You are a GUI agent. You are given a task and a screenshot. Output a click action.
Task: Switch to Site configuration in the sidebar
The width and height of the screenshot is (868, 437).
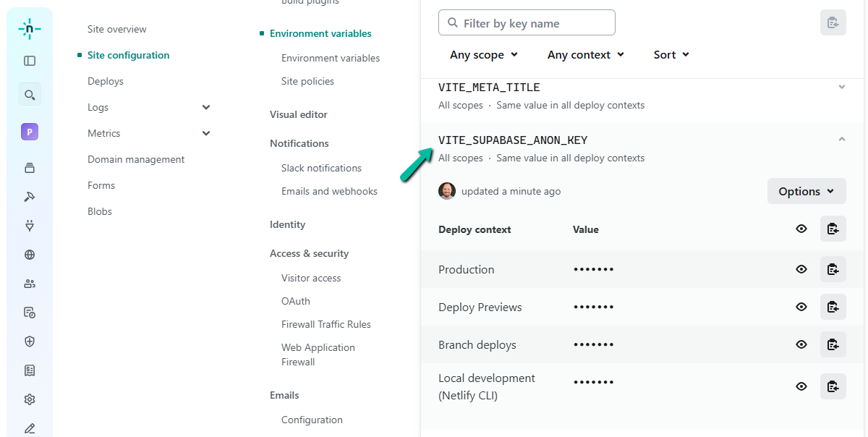[129, 54]
